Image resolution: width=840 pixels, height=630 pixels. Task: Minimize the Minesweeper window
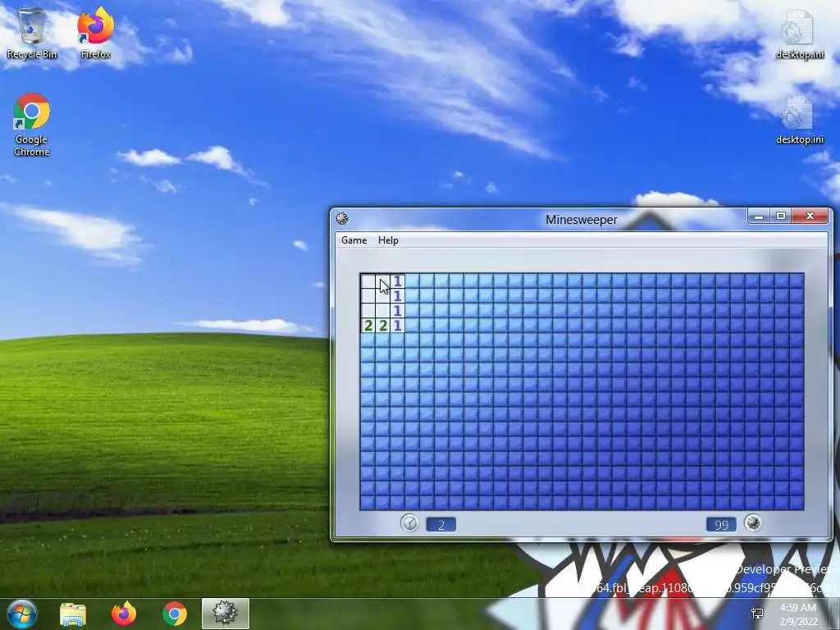[x=759, y=217]
